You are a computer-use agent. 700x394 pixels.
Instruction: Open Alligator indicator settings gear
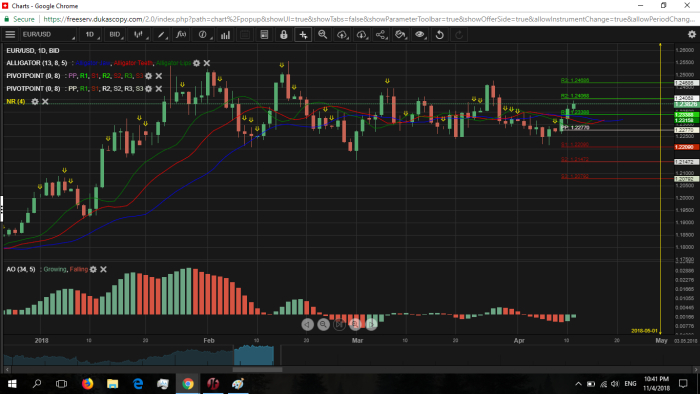point(196,63)
